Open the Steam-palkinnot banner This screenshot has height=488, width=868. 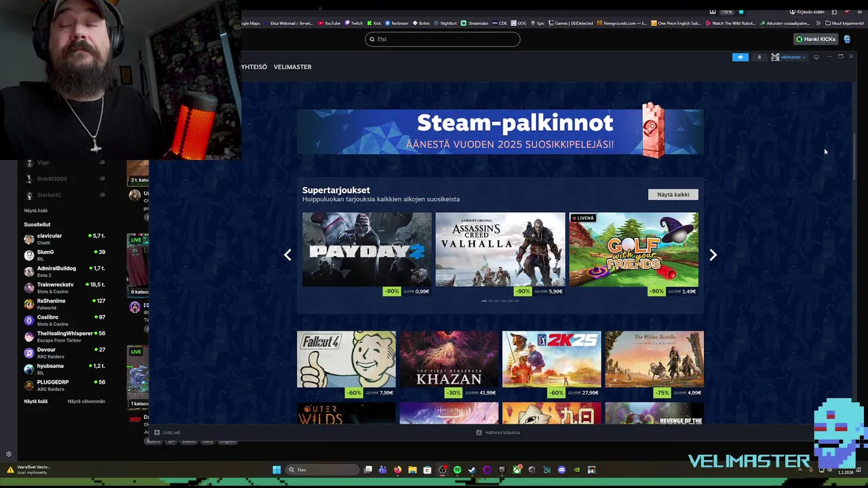[500, 132]
